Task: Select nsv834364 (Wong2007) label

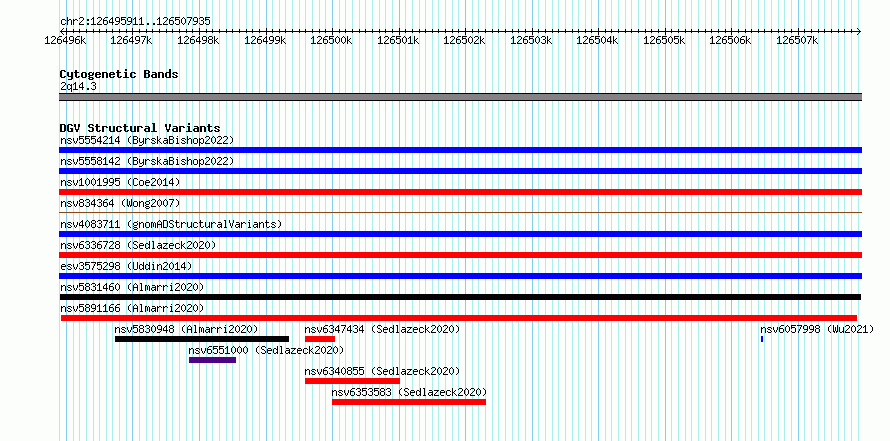Action: pos(120,203)
